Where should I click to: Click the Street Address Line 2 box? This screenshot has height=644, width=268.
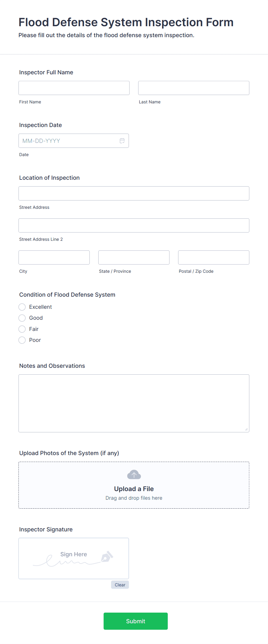coord(134,226)
